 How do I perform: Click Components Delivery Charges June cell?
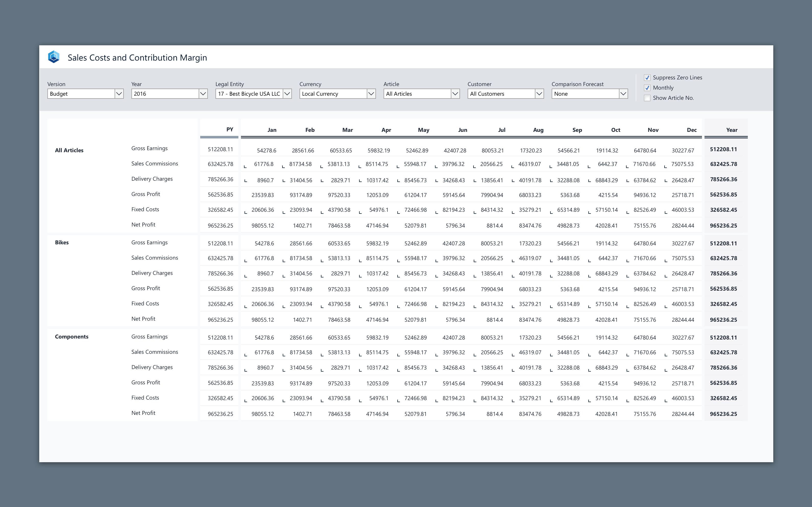(453, 368)
